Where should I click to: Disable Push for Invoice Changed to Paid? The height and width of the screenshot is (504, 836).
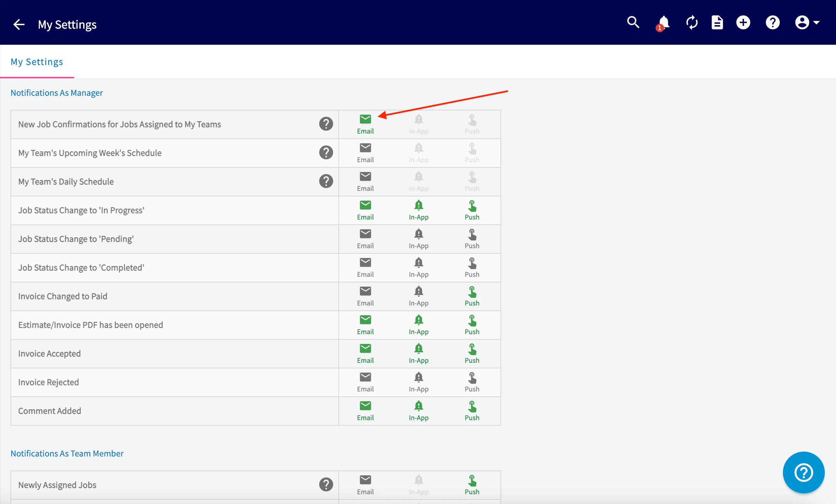pos(472,296)
